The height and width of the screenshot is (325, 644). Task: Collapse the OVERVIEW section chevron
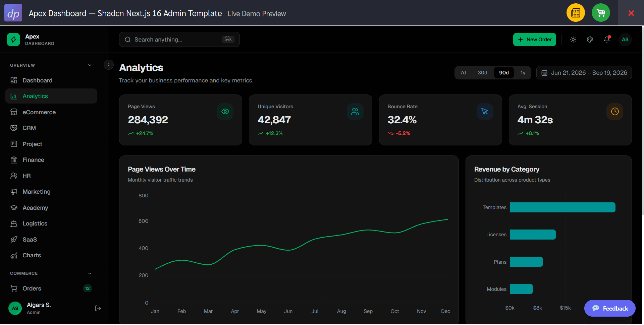[x=90, y=65]
